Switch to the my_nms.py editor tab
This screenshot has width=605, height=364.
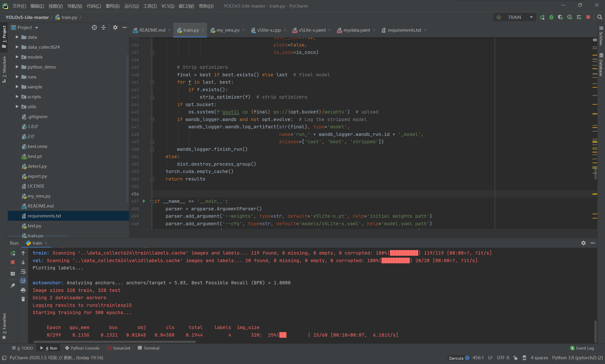(x=228, y=30)
